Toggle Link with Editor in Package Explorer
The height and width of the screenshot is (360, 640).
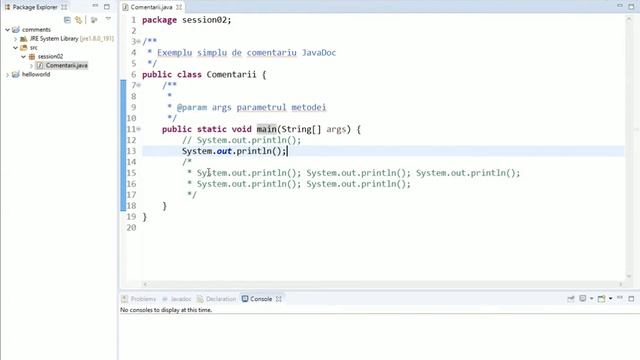tap(78, 20)
